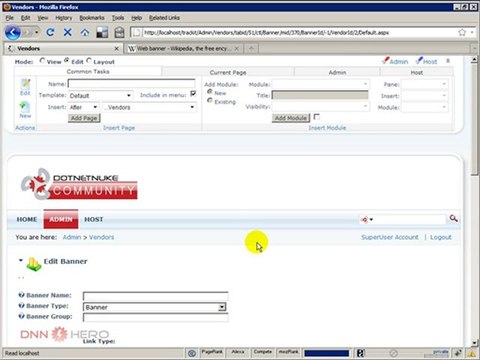Click the ADMIN navigation menu item
This screenshot has width=480, height=360.
click(61, 219)
